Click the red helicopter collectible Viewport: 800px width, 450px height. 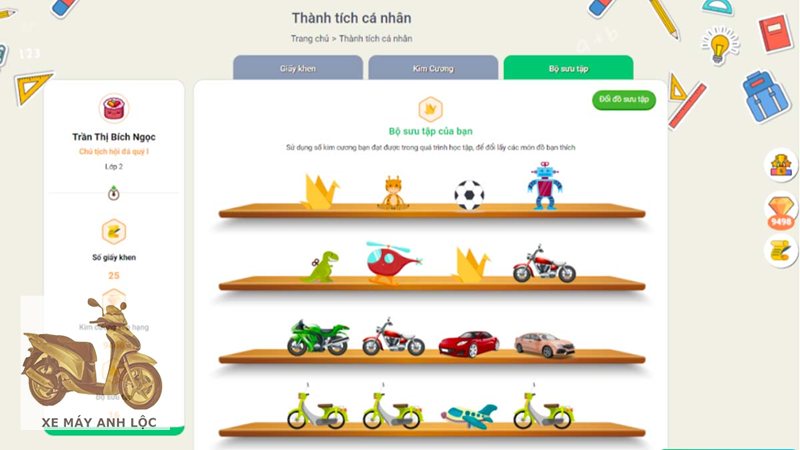(x=393, y=262)
